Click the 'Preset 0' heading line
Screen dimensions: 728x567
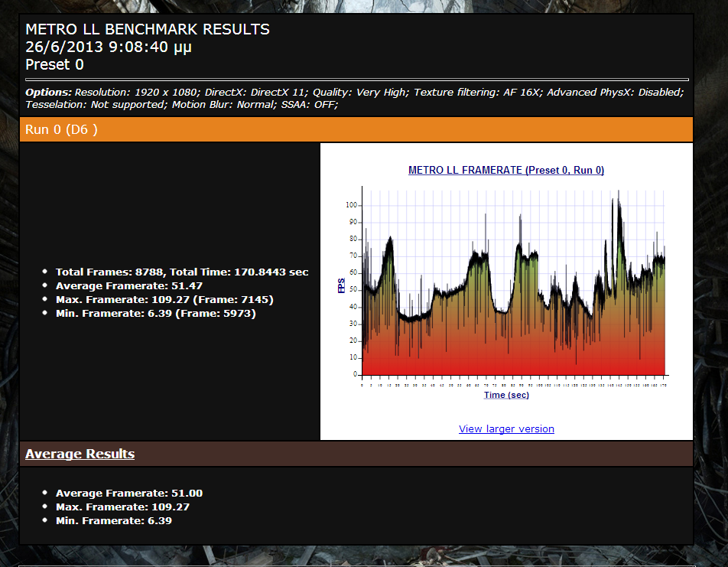pos(54,64)
